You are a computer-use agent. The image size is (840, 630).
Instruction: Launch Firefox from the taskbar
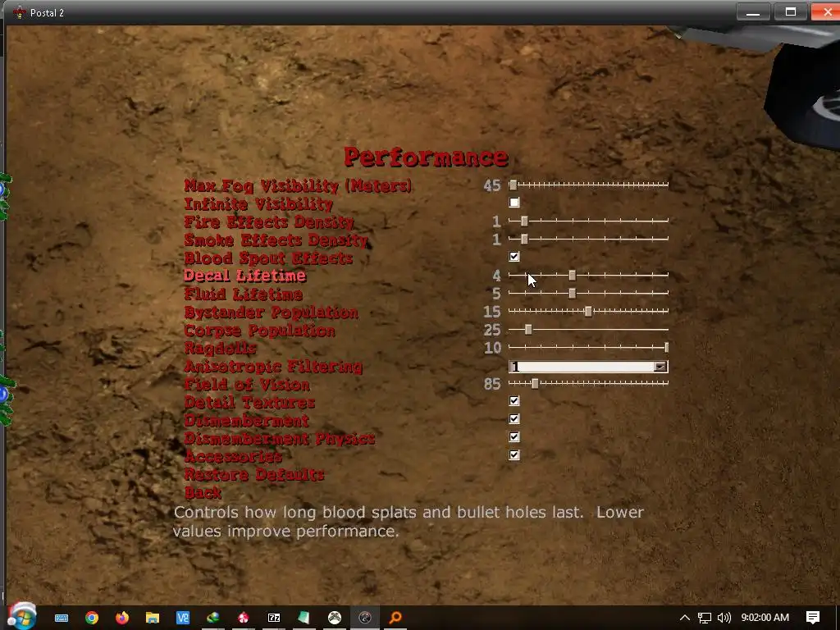(x=122, y=618)
